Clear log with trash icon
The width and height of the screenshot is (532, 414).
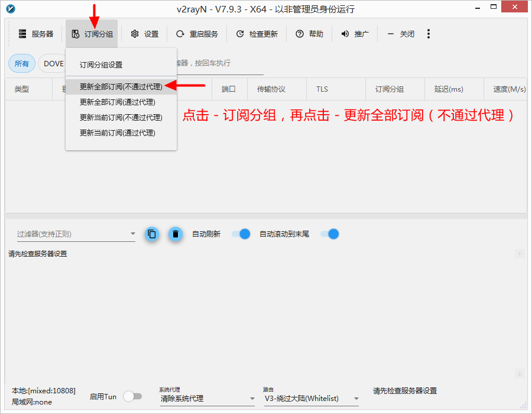pos(176,234)
